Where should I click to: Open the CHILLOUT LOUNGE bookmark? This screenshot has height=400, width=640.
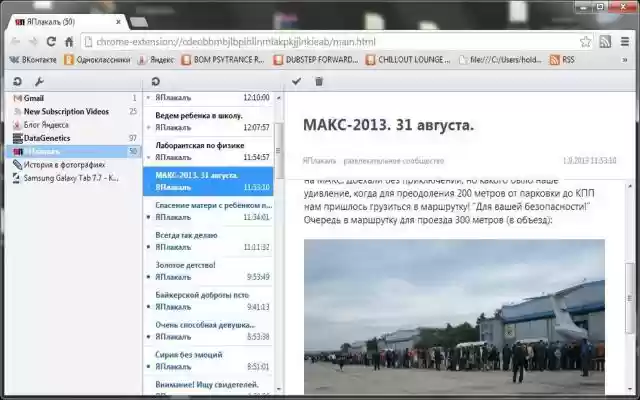click(408, 60)
